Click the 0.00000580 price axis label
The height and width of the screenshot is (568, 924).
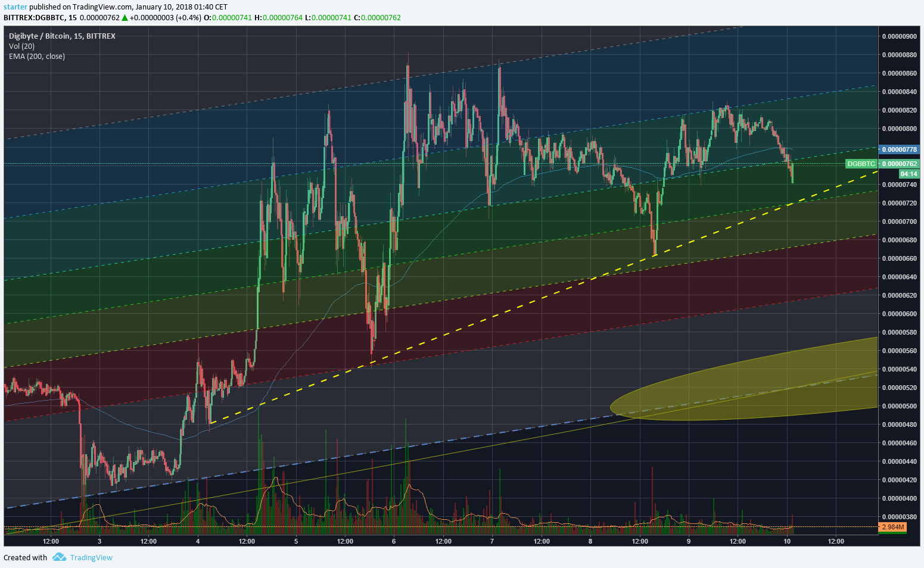[x=900, y=332]
